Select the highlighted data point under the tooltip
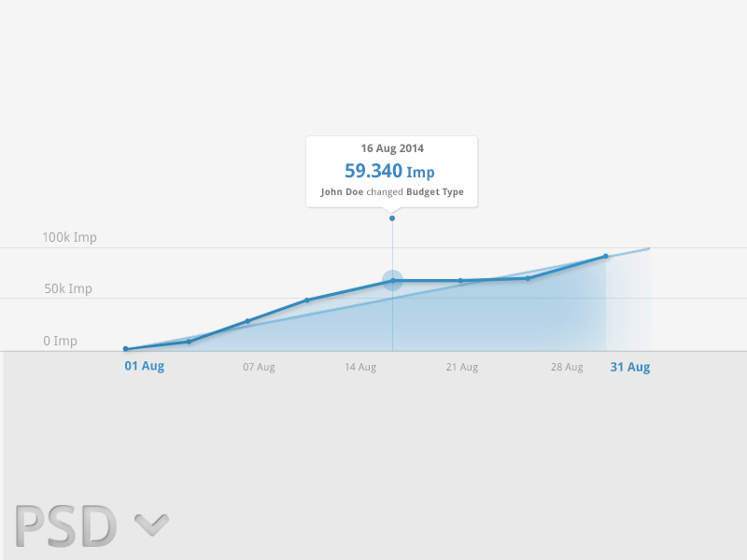This screenshot has width=747, height=560. point(393,280)
